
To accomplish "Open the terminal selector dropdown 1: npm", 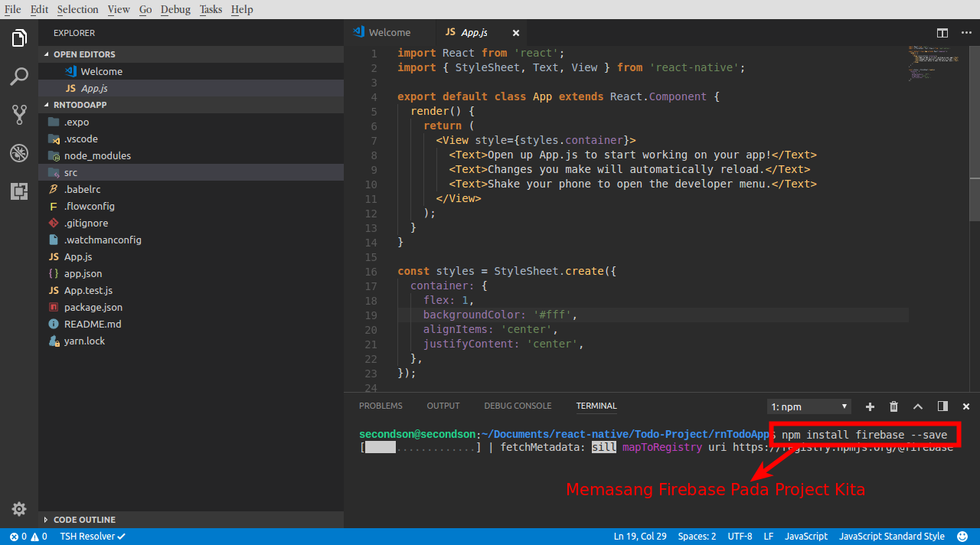I will [809, 406].
